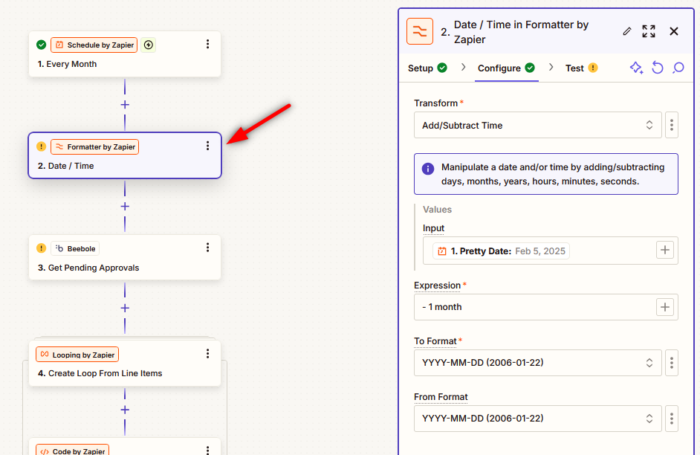The image size is (700, 455).
Task: Click warning status icon on Beebole step
Action: pyautogui.click(x=41, y=248)
